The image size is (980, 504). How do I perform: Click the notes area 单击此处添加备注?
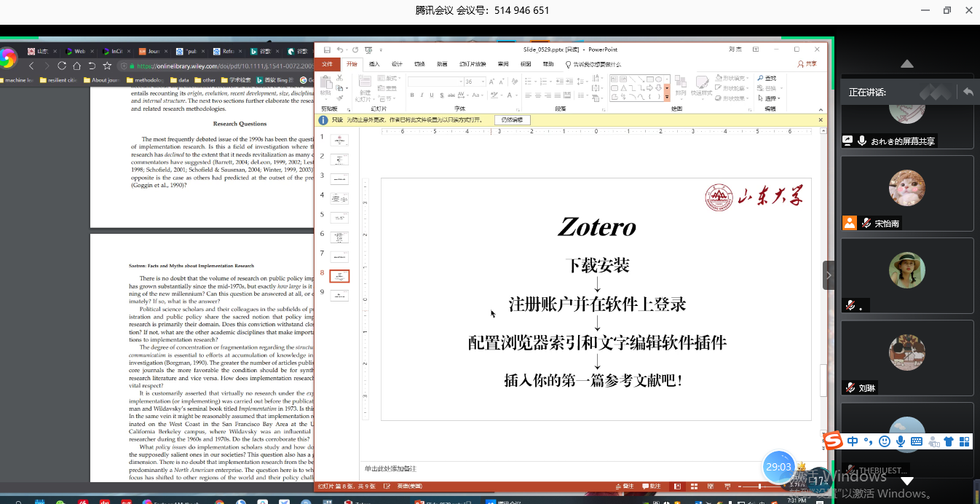[391, 469]
